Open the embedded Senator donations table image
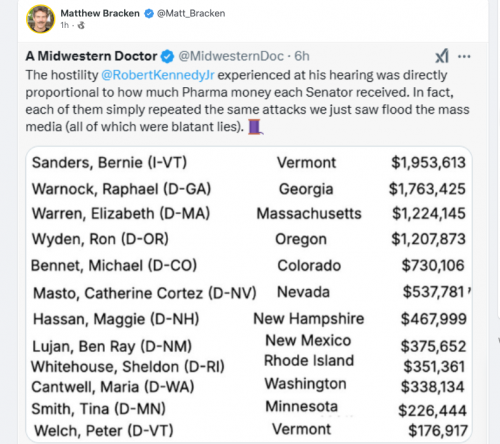 click(249, 294)
